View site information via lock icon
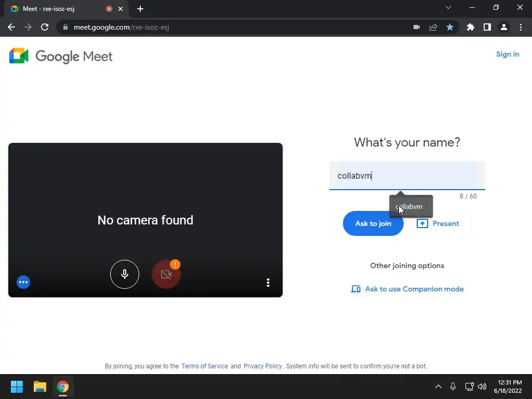Viewport: 532px width, 399px height. coord(65,27)
